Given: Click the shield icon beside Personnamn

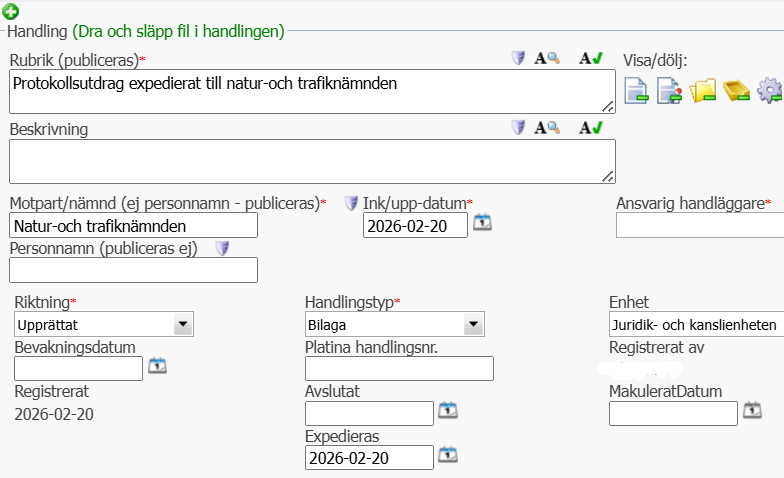Looking at the screenshot, I should tap(223, 247).
